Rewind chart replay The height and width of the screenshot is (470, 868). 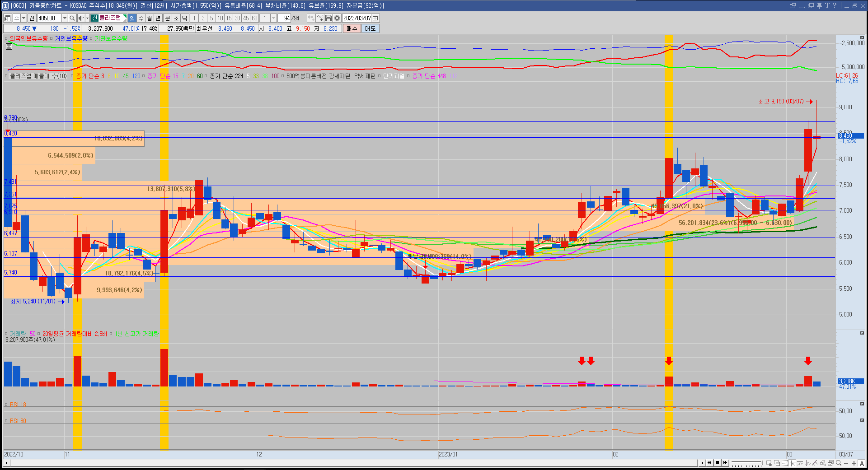[x=709, y=463]
